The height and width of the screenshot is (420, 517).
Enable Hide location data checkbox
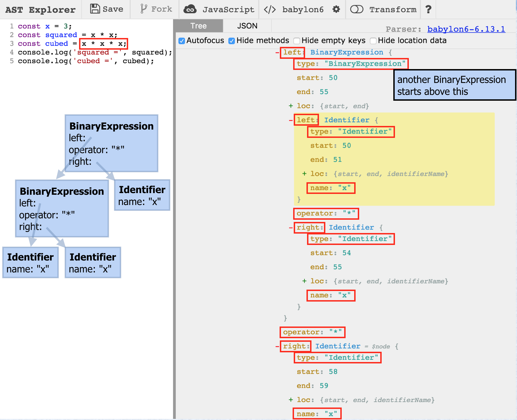(x=373, y=41)
